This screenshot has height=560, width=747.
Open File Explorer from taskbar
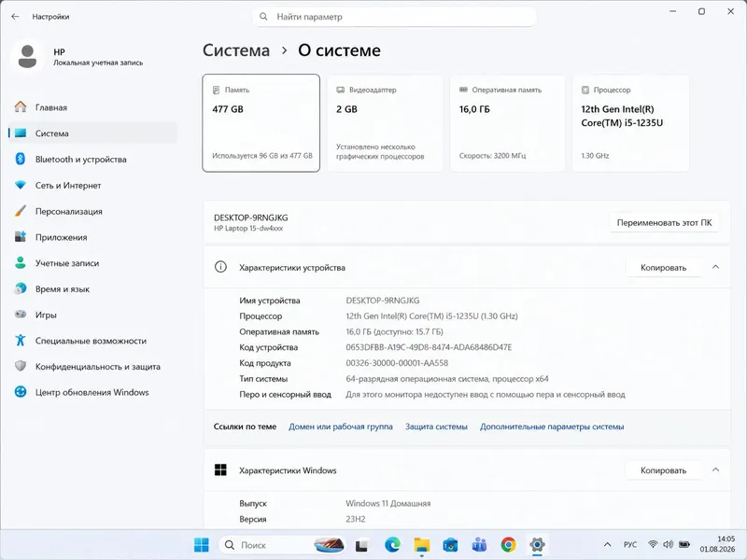click(422, 545)
